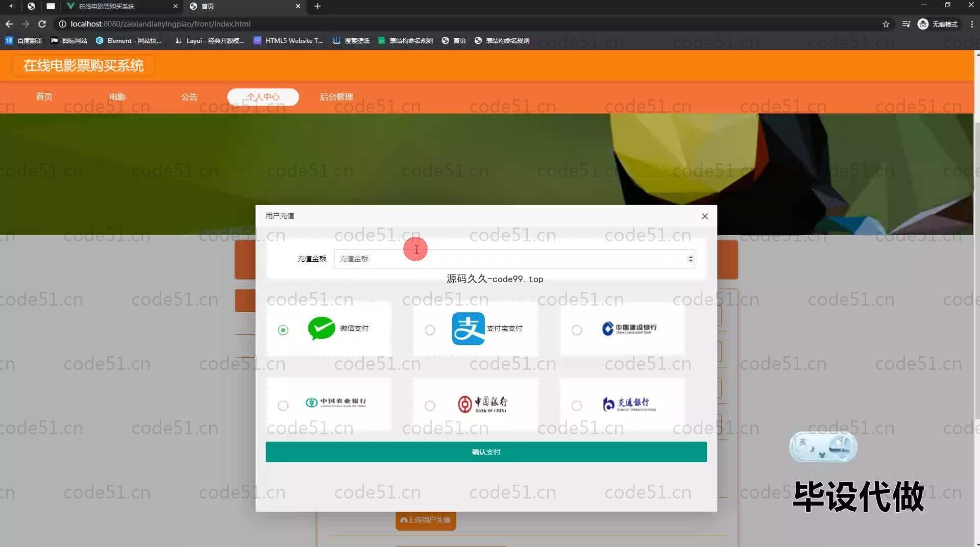Reload the page with refresh icon
The image size is (980, 547).
pyautogui.click(x=42, y=24)
